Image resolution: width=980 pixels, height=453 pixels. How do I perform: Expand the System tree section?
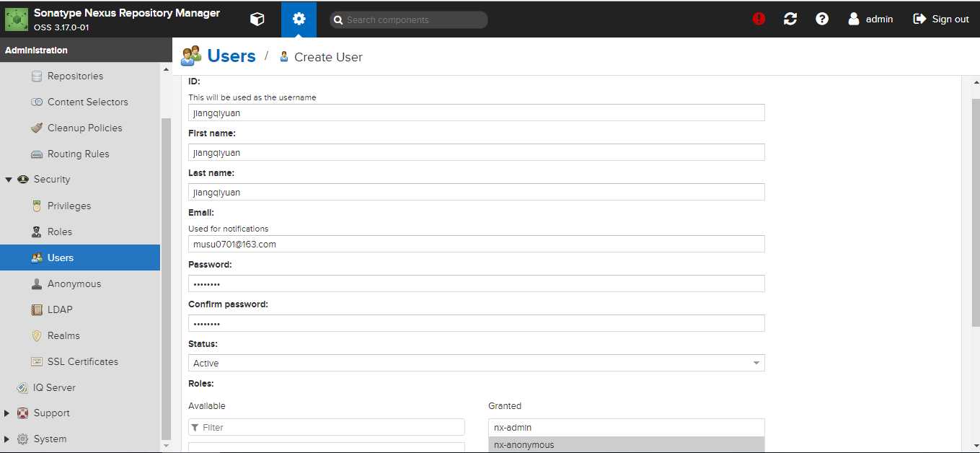[x=7, y=439]
